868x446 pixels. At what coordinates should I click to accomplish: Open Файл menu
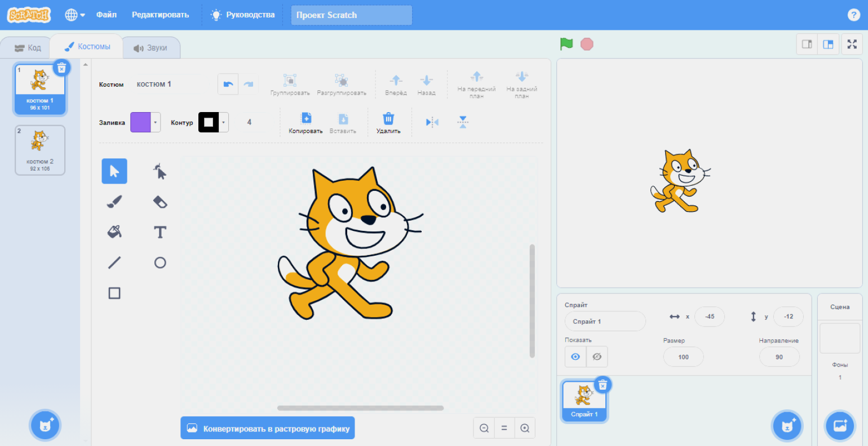(107, 15)
